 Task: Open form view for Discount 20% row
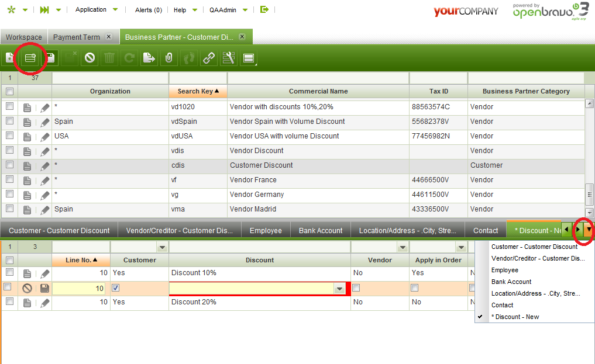tap(27, 303)
